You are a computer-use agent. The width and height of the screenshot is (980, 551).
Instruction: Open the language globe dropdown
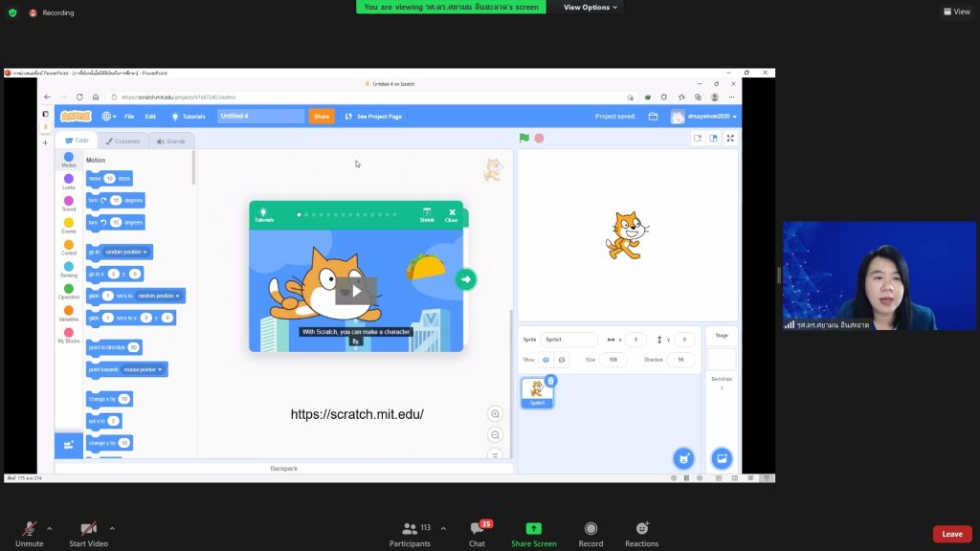tap(109, 116)
